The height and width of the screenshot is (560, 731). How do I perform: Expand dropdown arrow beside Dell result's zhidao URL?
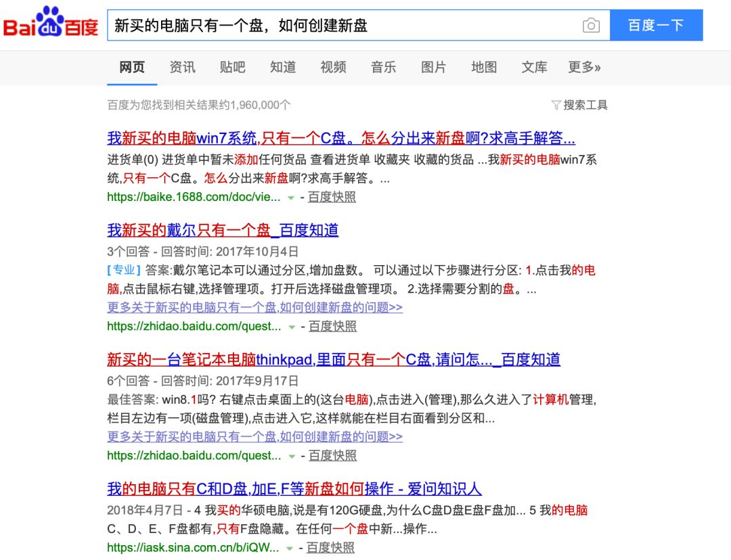292,327
